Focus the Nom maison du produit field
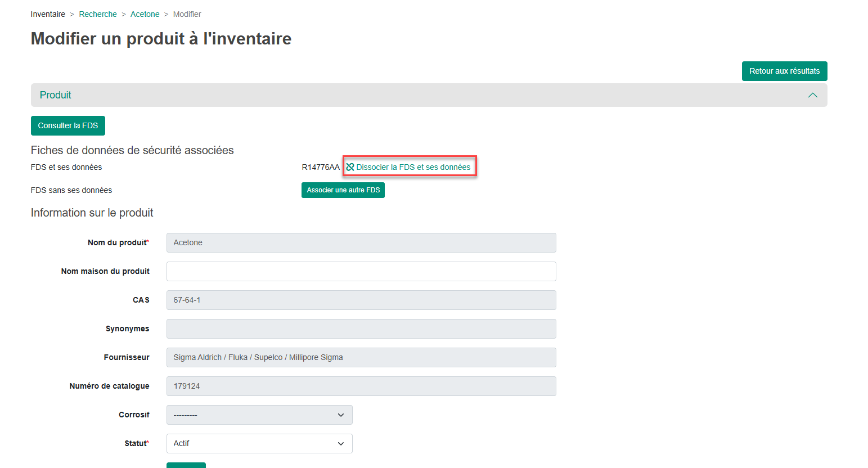The width and height of the screenshot is (868, 468). point(361,271)
